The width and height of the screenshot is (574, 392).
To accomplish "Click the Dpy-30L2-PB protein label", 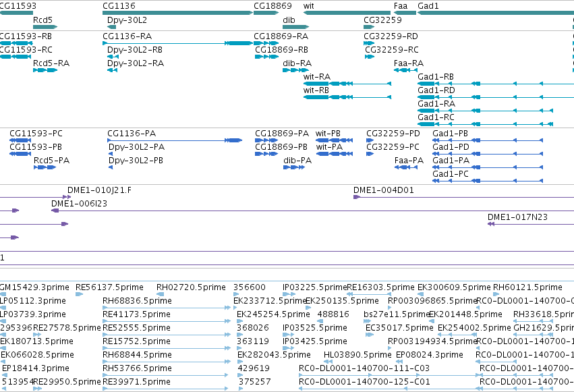I will (136, 161).
